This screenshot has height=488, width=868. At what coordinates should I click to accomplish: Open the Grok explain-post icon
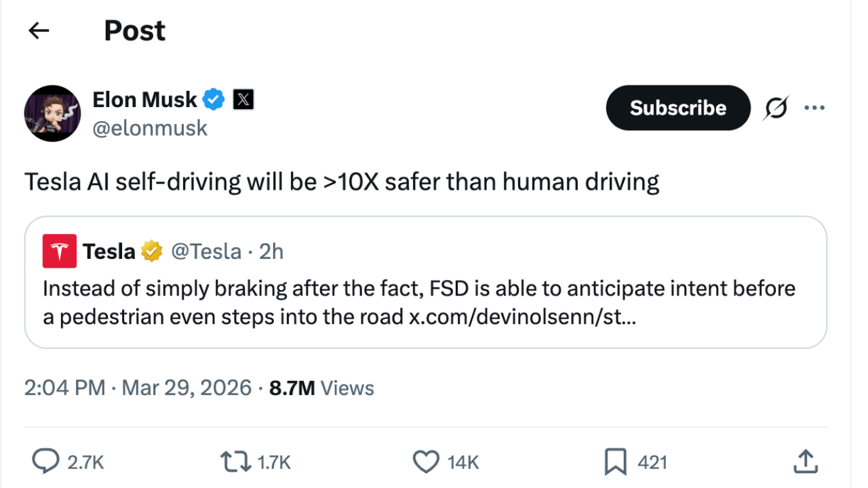[x=776, y=108]
